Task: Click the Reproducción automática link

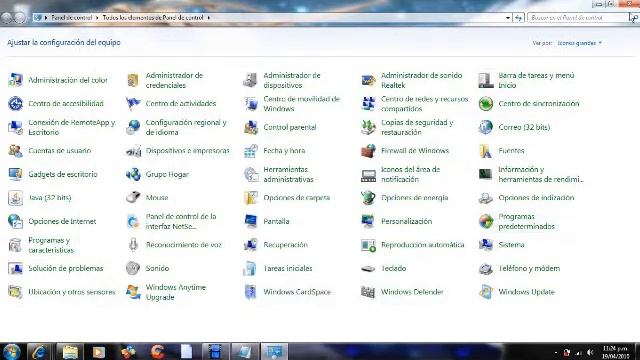Action: click(x=422, y=245)
